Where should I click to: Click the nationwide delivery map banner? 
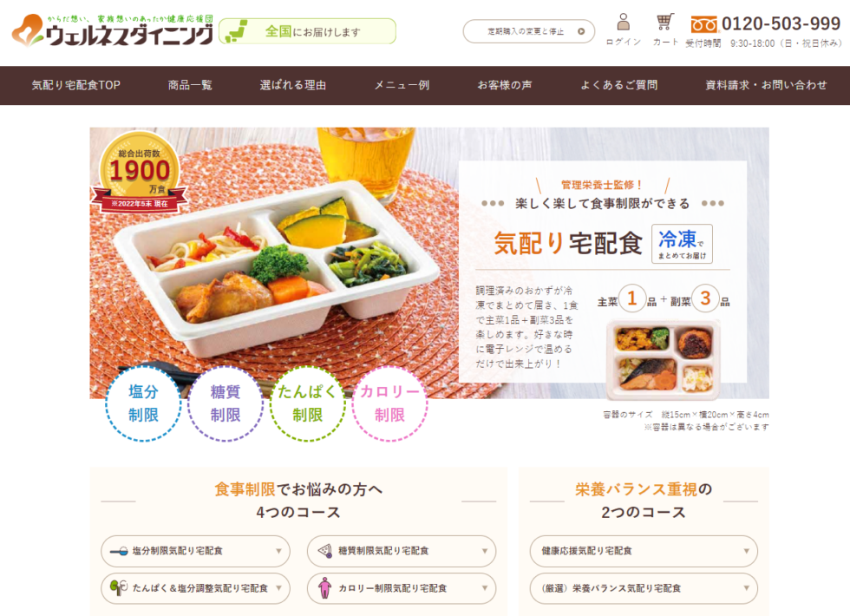click(307, 31)
